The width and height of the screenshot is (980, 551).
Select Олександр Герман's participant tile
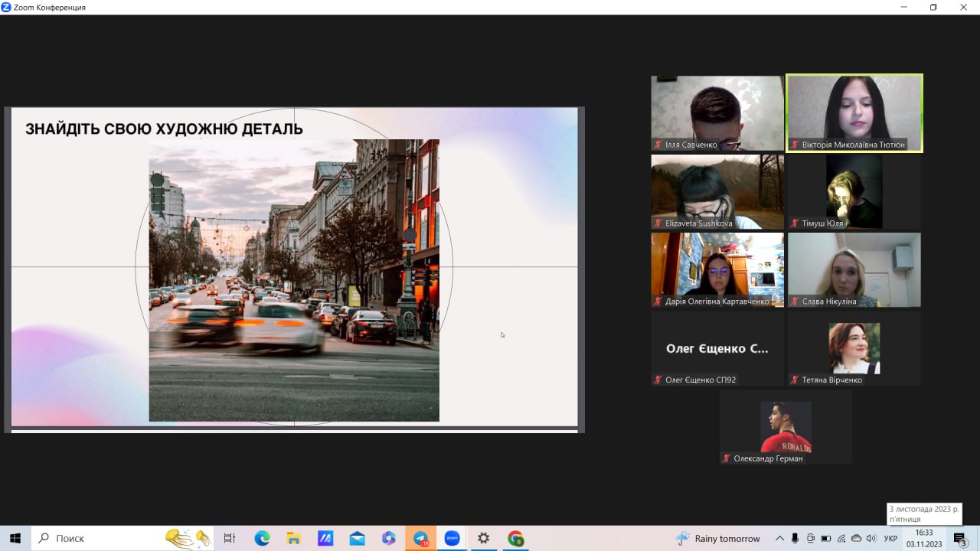(786, 427)
